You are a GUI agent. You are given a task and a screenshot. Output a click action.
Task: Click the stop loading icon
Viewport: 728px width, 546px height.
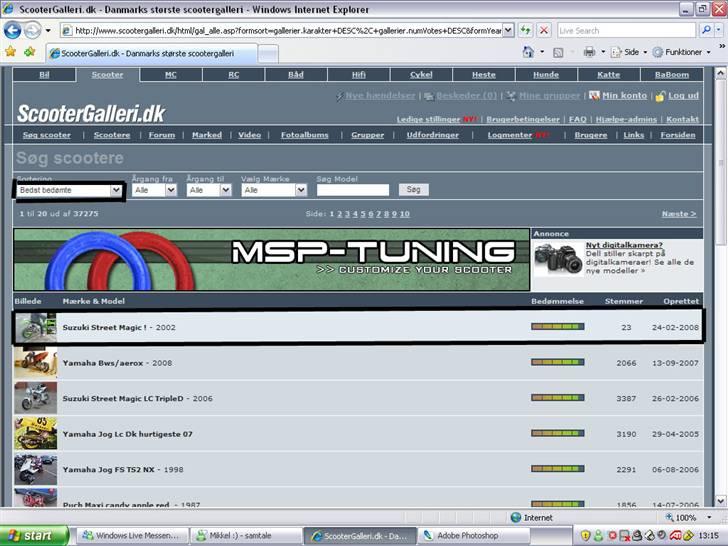coord(543,31)
